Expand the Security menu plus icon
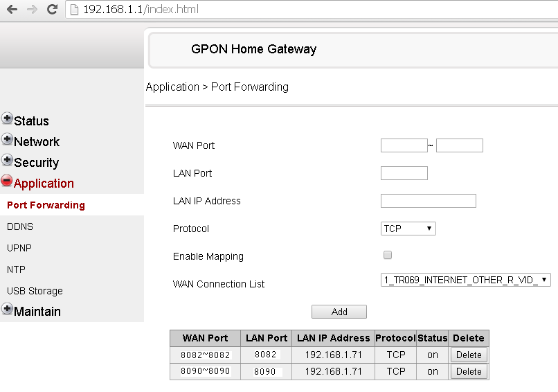558x392 pixels. pos(7,160)
